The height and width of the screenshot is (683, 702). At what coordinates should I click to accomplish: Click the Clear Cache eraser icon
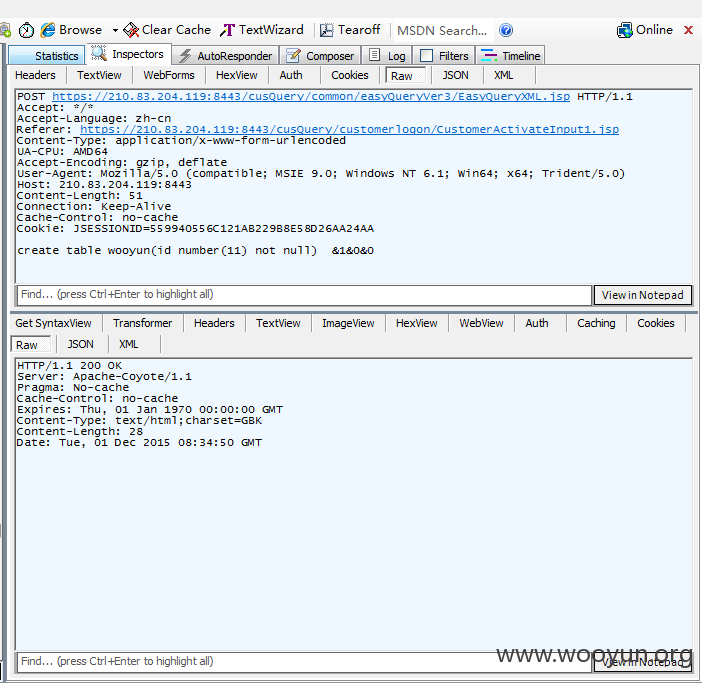point(131,30)
